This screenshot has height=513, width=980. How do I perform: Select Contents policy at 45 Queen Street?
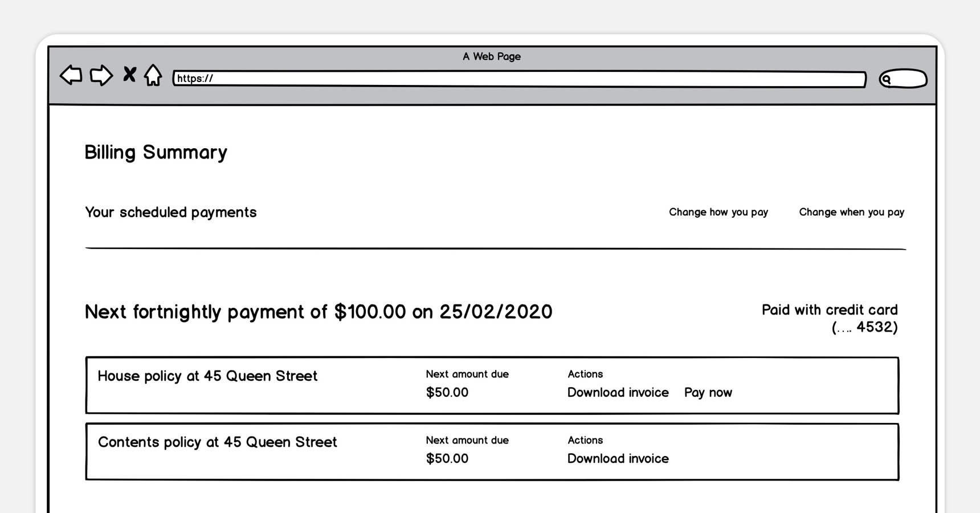(217, 442)
